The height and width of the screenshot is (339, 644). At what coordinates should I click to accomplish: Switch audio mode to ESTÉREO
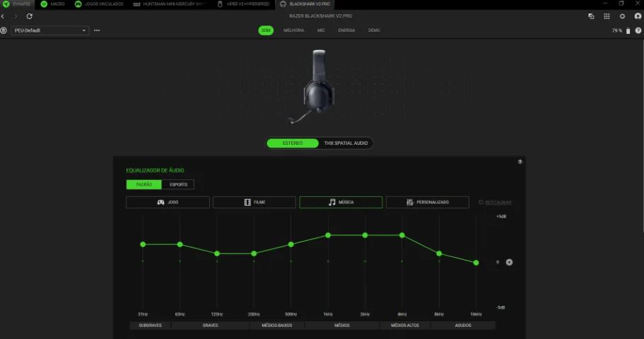293,143
